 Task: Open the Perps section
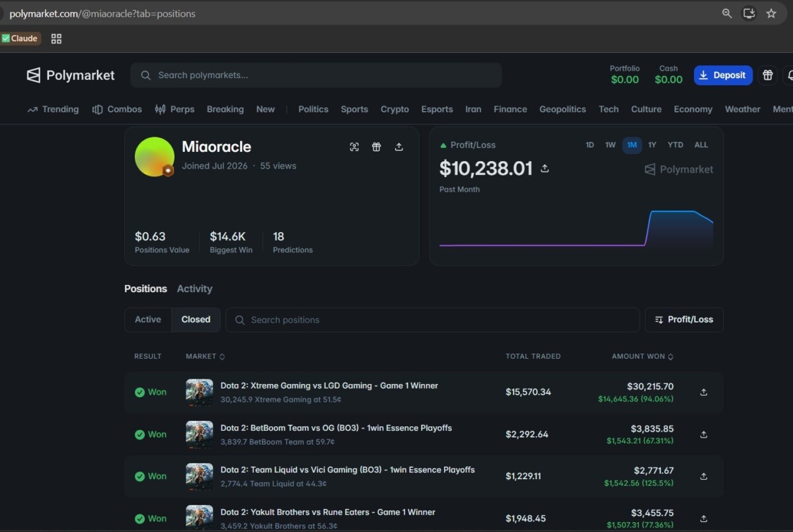point(174,110)
